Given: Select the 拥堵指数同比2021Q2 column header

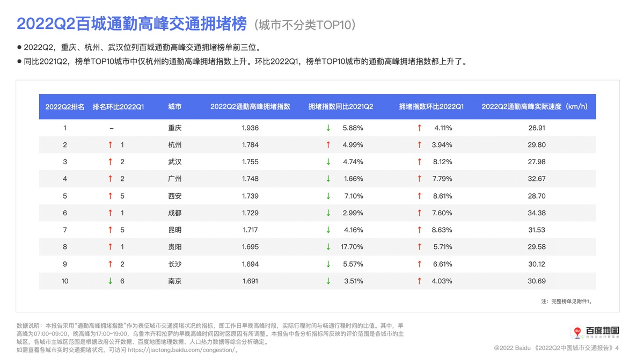Looking at the screenshot, I should [341, 107].
